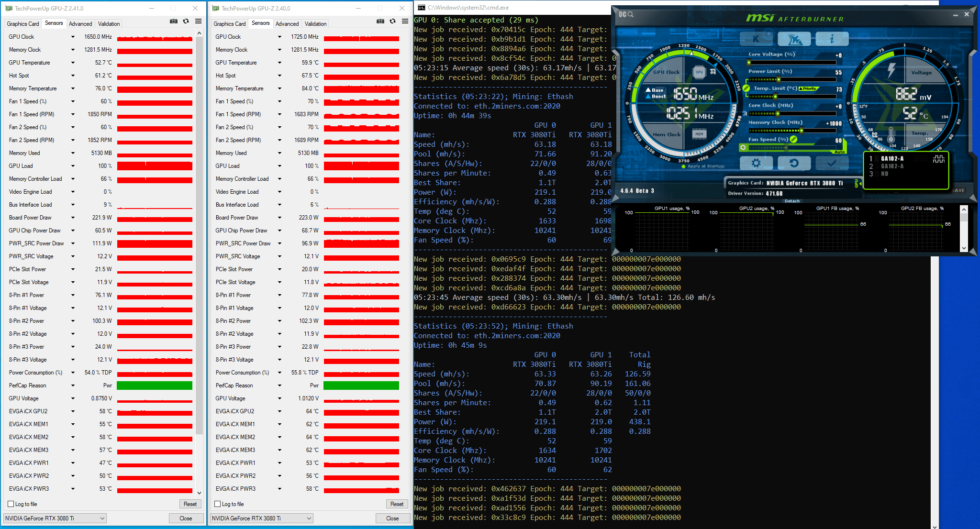Viewport: 980px width, 529px height.
Task: Click the Memory Clock slider handle in Afterburner
Action: click(x=802, y=130)
